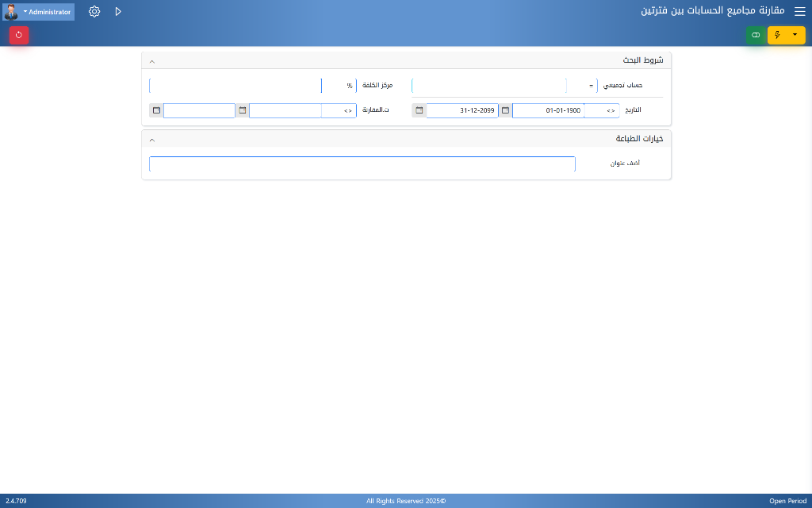Collapse the شروط البحث section

click(152, 61)
